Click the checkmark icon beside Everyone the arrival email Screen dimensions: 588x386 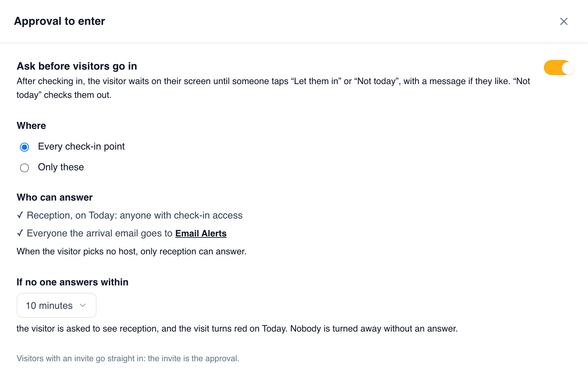(x=20, y=233)
